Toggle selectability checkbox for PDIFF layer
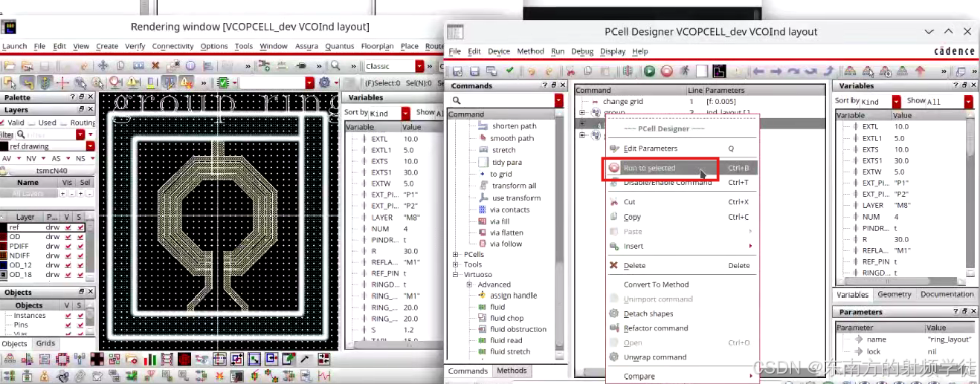980x384 pixels. pos(80,247)
